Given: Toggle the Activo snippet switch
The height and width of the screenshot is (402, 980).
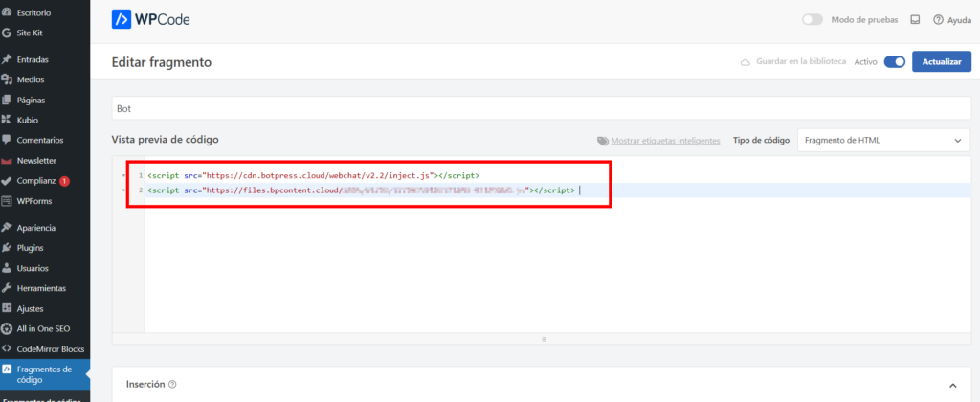Looking at the screenshot, I should point(895,62).
